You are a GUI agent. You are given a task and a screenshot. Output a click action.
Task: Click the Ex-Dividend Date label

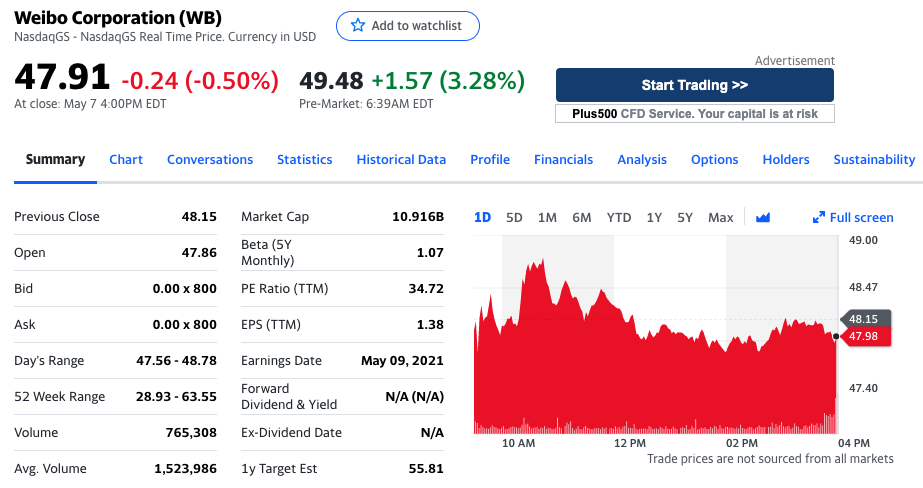click(291, 433)
